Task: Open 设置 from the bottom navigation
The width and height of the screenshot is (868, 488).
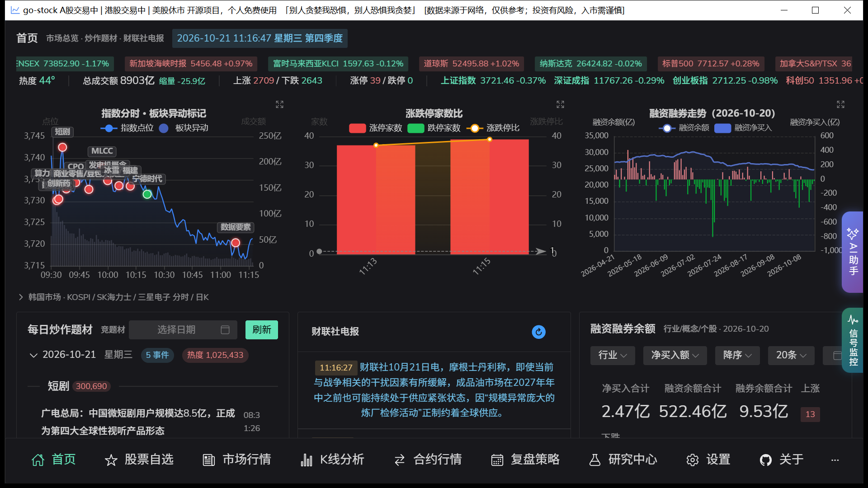Action: click(708, 460)
